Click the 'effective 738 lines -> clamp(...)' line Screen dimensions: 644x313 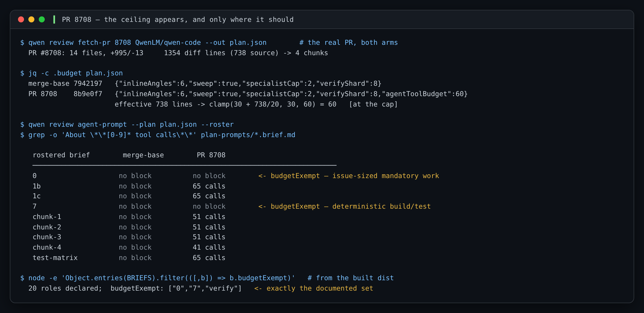tap(225, 104)
